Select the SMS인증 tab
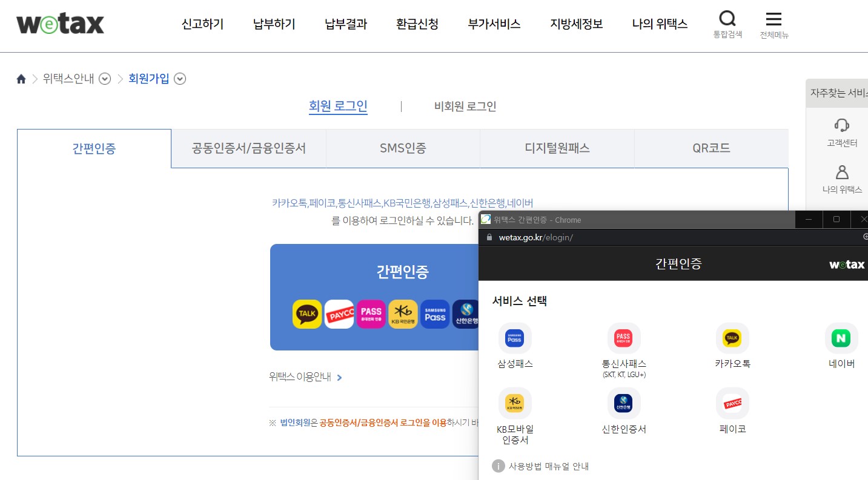868x480 pixels. [403, 148]
